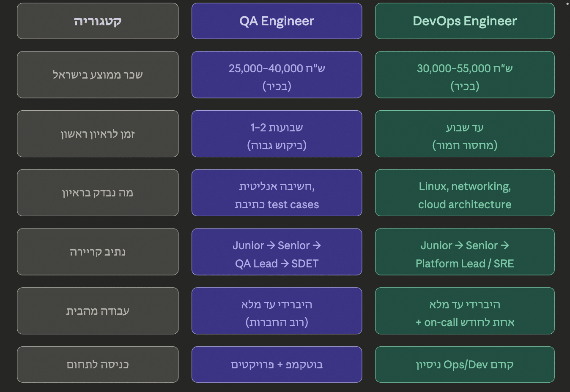The width and height of the screenshot is (570, 392).
Task: Click the שכר ממוצע בישראל row label
Action: point(98,75)
